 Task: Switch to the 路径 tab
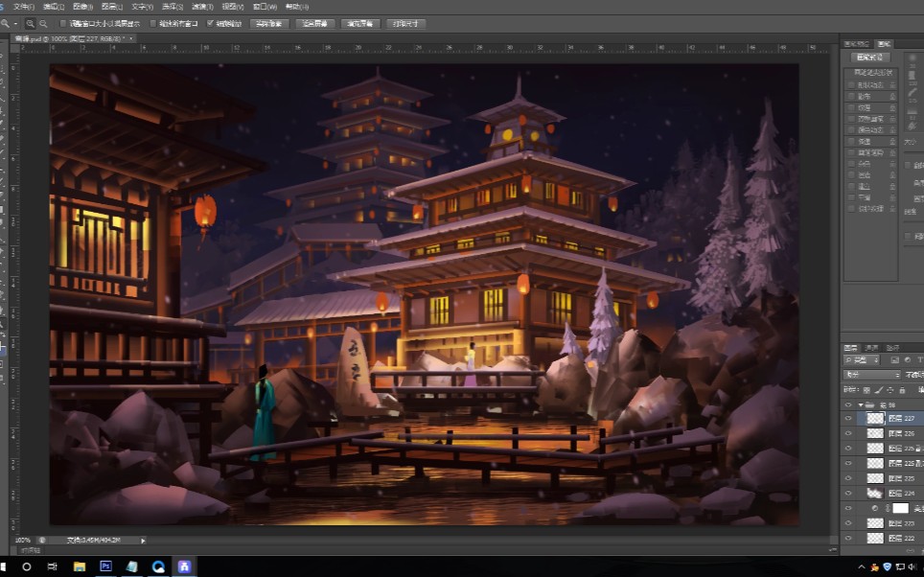pyautogui.click(x=892, y=348)
